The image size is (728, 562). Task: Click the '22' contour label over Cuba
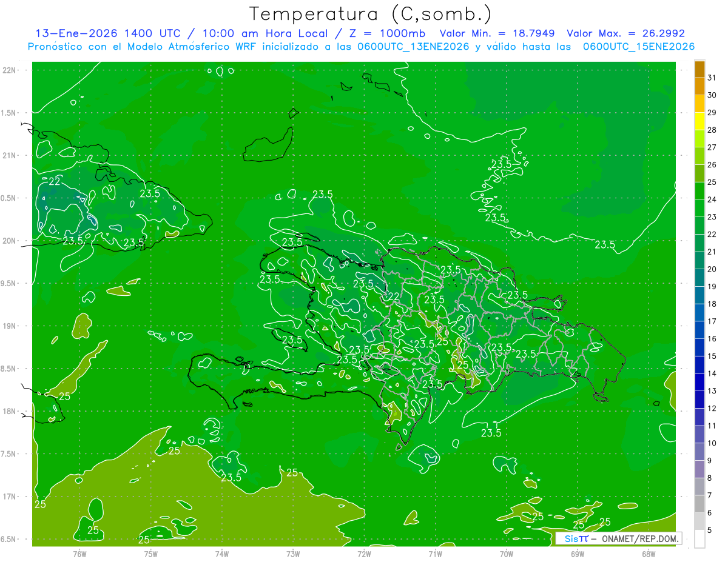click(55, 181)
